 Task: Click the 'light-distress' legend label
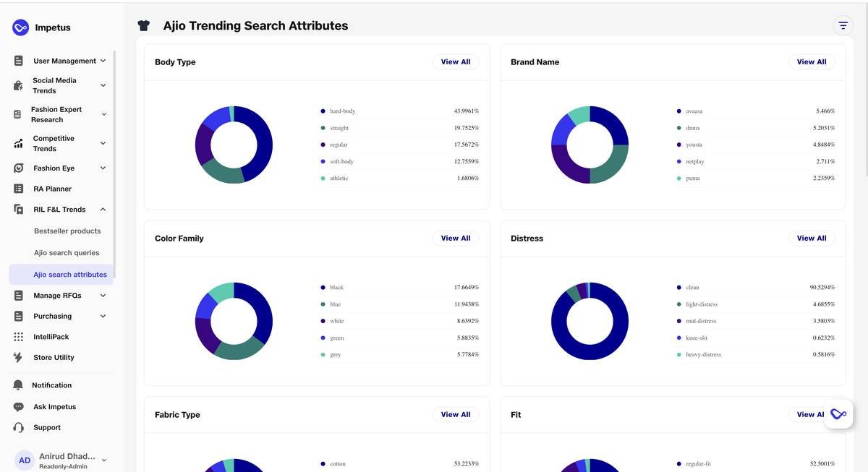[702, 304]
